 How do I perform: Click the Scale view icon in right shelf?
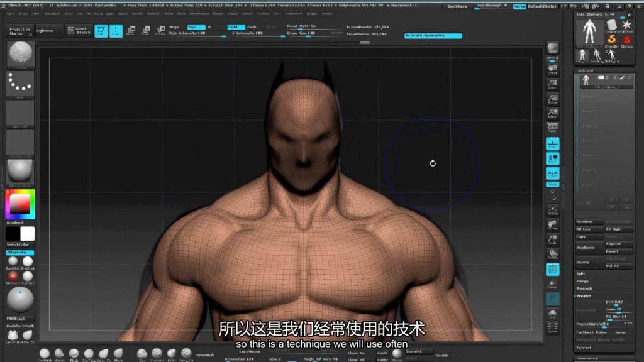pos(553,239)
